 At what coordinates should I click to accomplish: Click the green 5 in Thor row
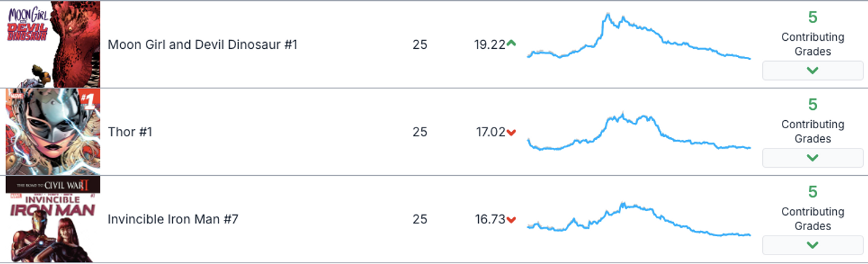(812, 105)
